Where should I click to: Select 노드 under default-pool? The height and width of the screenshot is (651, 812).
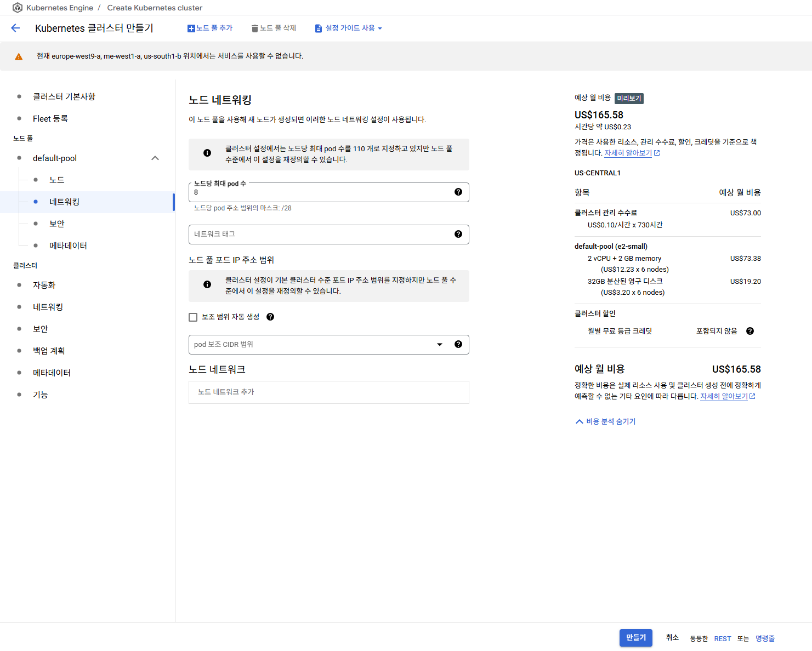[57, 180]
